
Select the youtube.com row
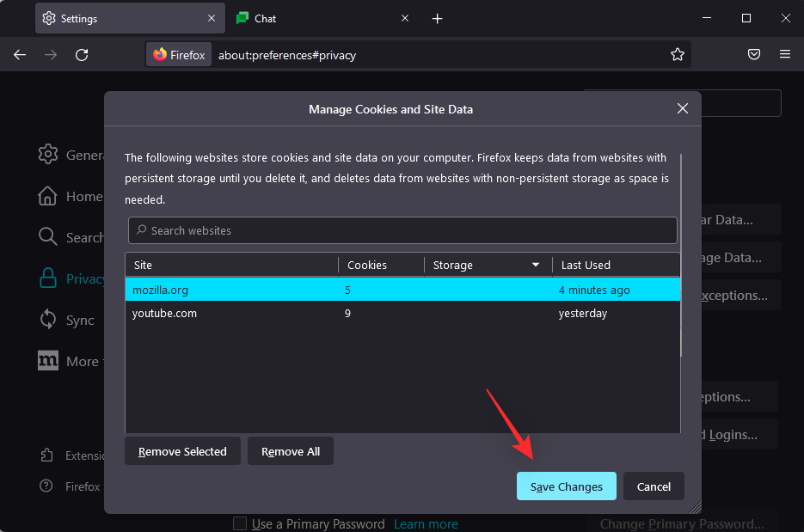click(402, 314)
